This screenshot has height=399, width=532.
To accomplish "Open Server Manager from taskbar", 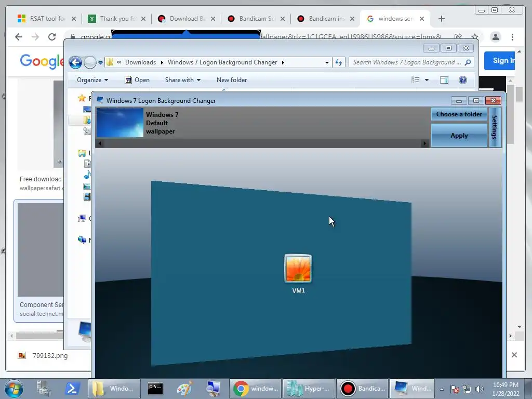I will click(44, 389).
